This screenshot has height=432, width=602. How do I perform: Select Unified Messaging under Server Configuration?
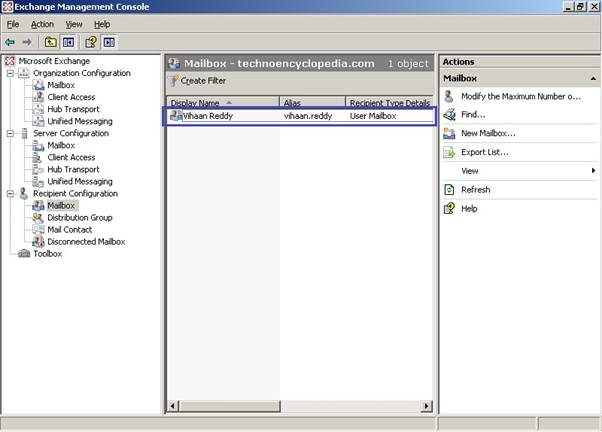[x=80, y=181]
